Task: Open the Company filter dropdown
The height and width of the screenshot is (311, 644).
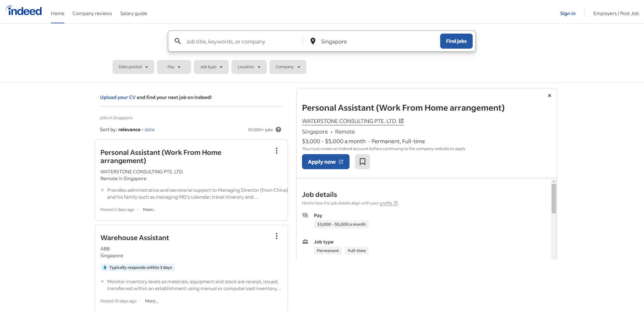Action: pos(288,67)
